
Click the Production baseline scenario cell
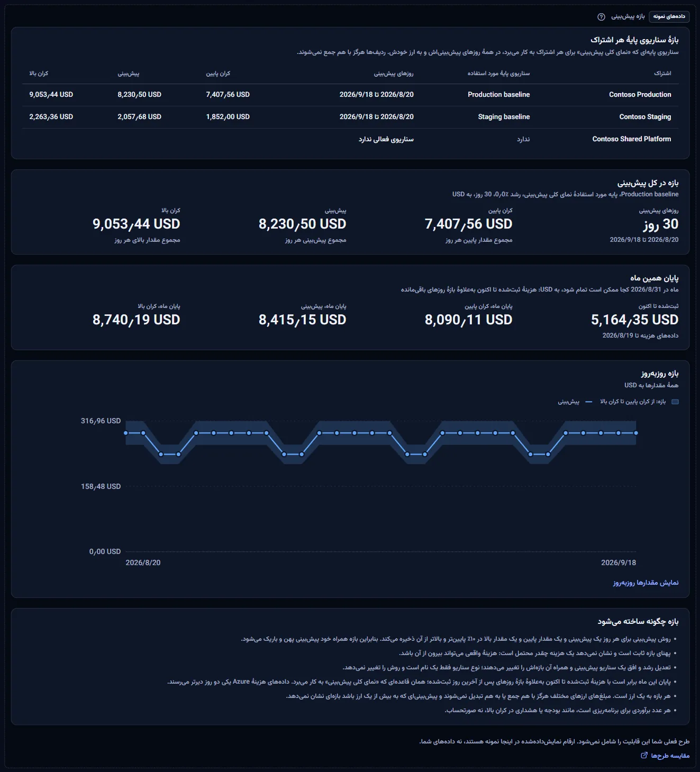pos(498,95)
